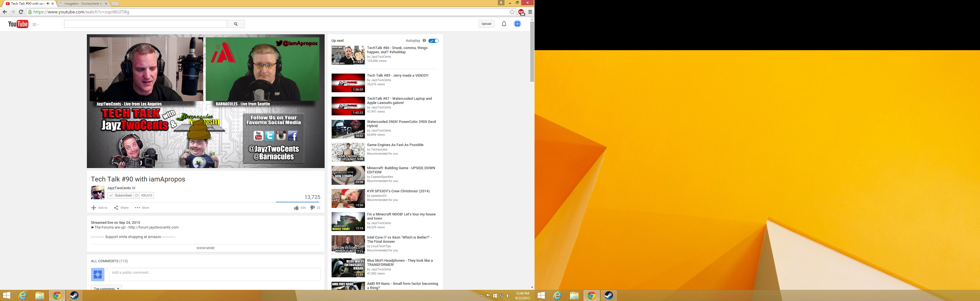
Task: Launch Internet Explorer on left taskbar
Action: point(23,295)
